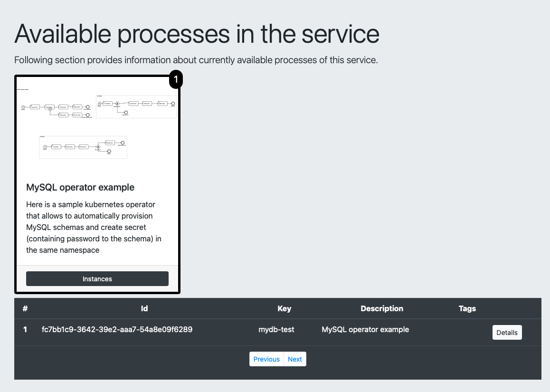550x392 pixels.
Task: Go to the Previous page
Action: 266,359
